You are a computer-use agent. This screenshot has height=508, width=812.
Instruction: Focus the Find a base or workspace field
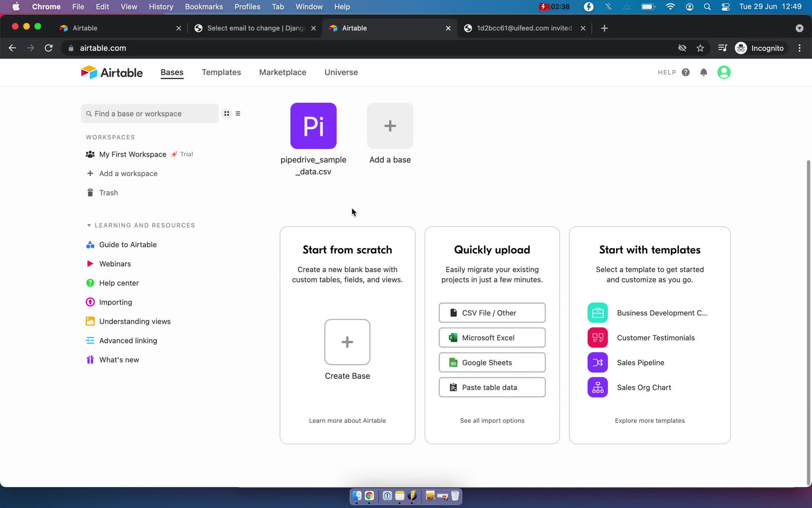[150, 113]
